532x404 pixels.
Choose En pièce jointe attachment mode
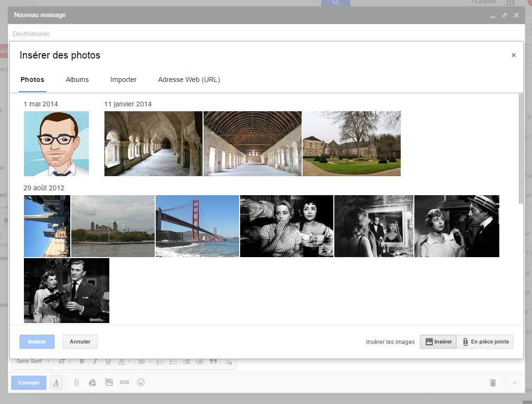pyautogui.click(x=485, y=342)
